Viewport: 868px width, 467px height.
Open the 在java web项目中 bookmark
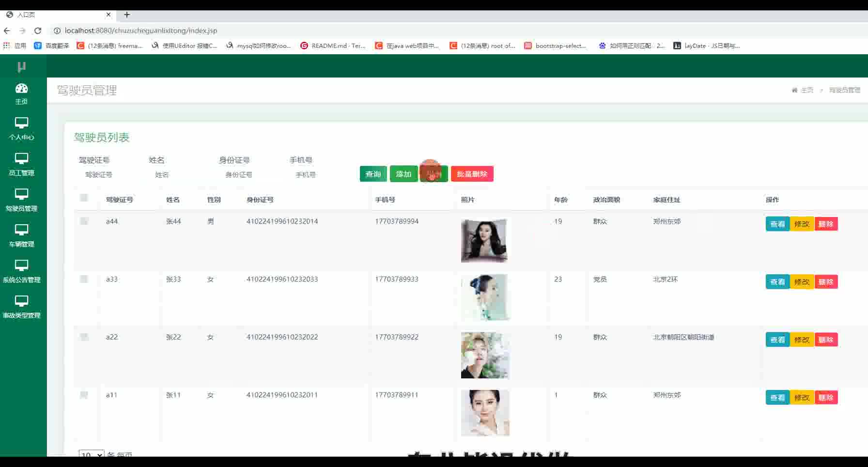tap(407, 46)
